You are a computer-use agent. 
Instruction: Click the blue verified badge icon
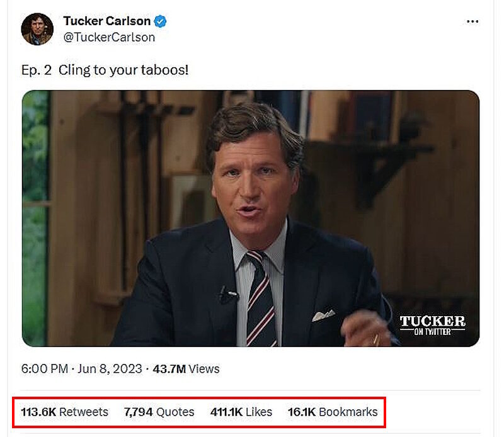160,21
